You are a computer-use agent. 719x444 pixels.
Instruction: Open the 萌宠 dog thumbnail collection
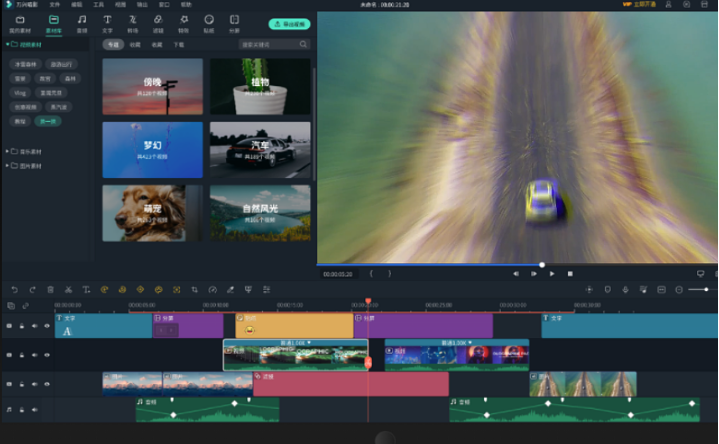[152, 212]
